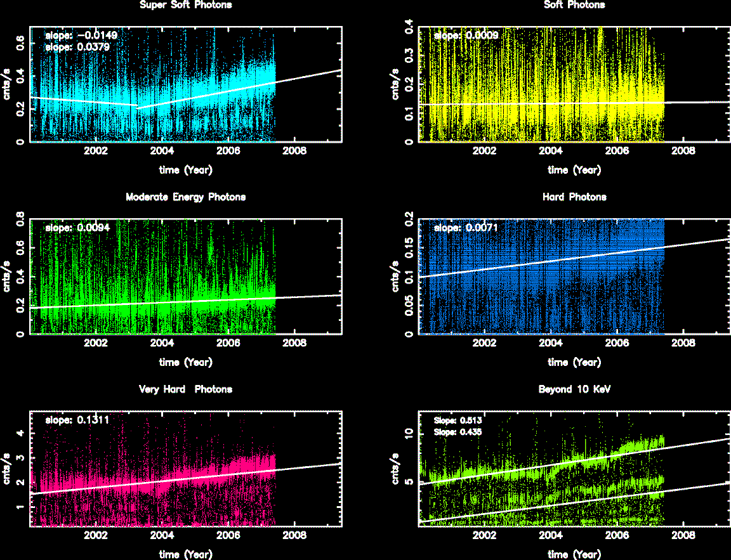Viewport: 731px width, 560px height.
Task: Select the "Very Hard Photons" plot title
Action: [185, 389]
